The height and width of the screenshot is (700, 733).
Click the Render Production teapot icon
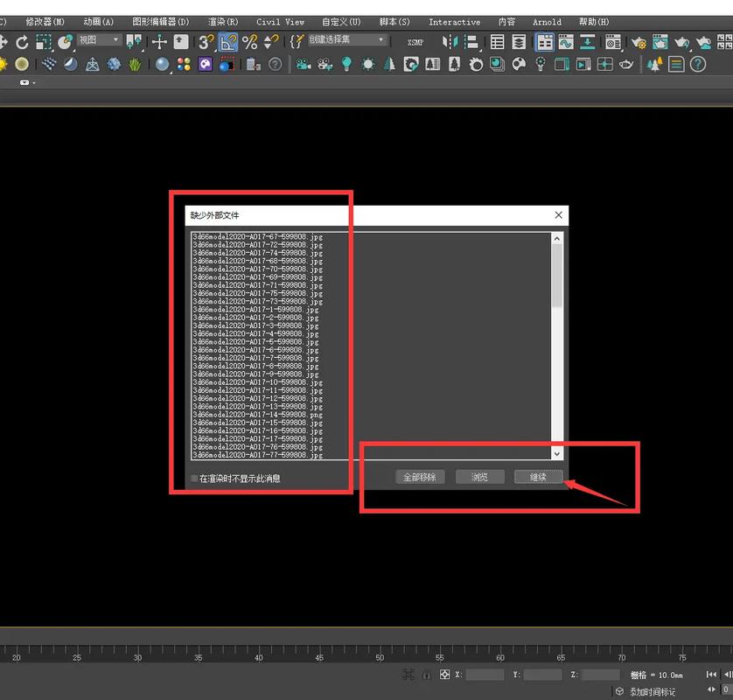(682, 43)
